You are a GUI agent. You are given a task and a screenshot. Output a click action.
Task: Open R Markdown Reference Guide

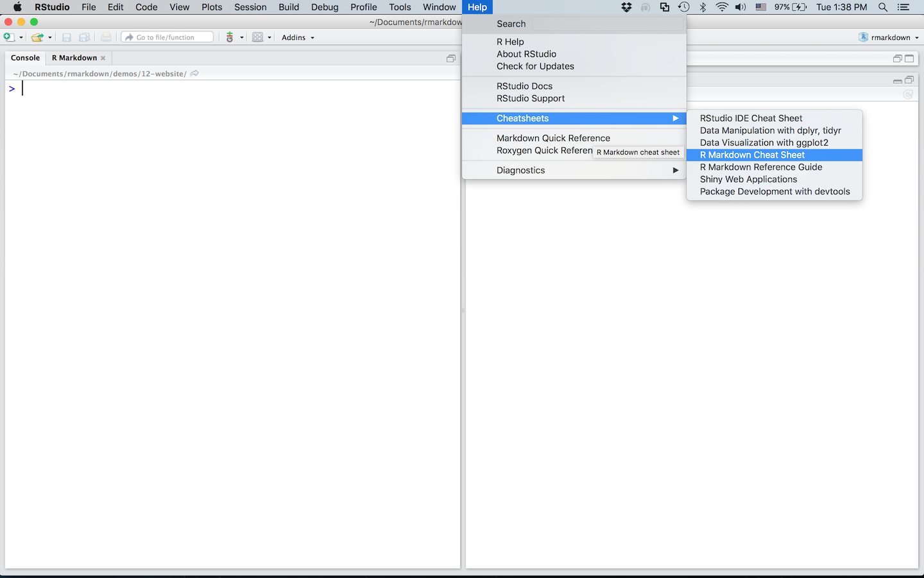point(774,167)
